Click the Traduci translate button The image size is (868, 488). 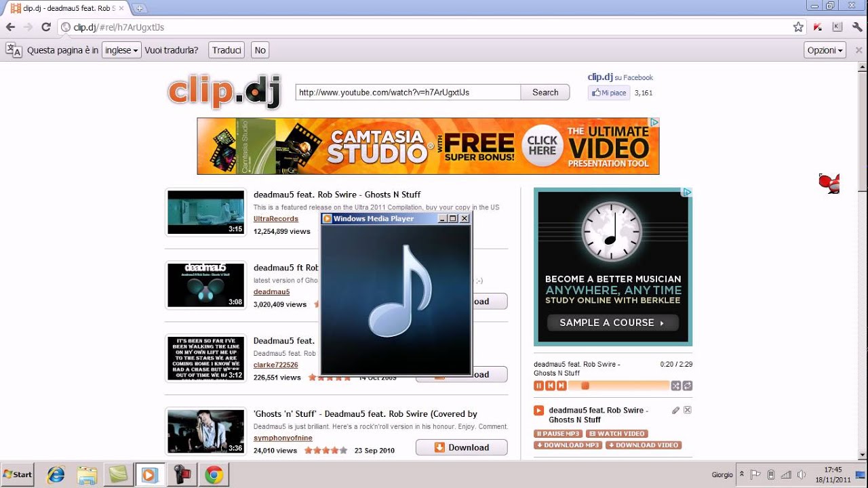pos(226,50)
